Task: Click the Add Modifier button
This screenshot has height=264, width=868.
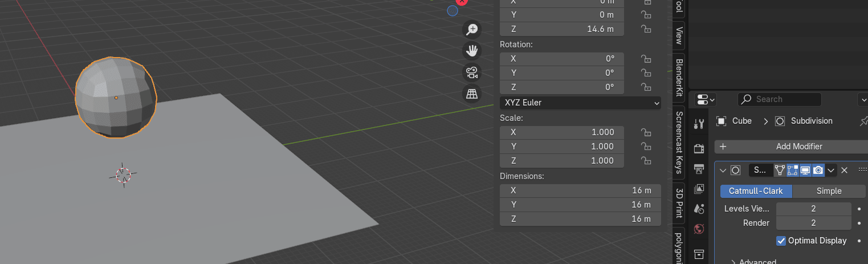Action: pyautogui.click(x=792, y=147)
